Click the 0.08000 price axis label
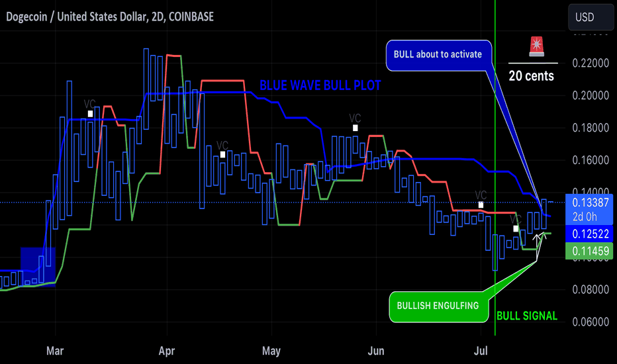 click(591, 290)
